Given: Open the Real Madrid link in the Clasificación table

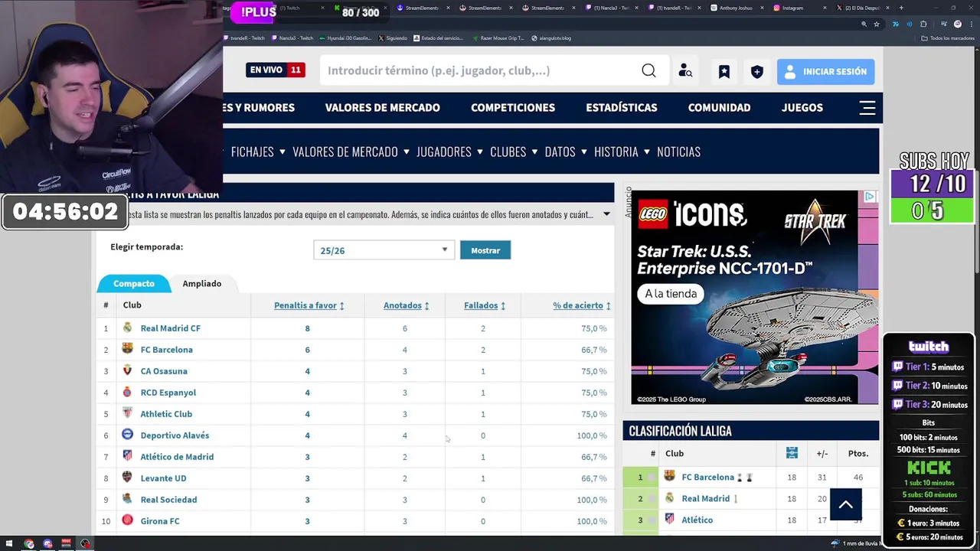Looking at the screenshot, I should pyautogui.click(x=705, y=498).
